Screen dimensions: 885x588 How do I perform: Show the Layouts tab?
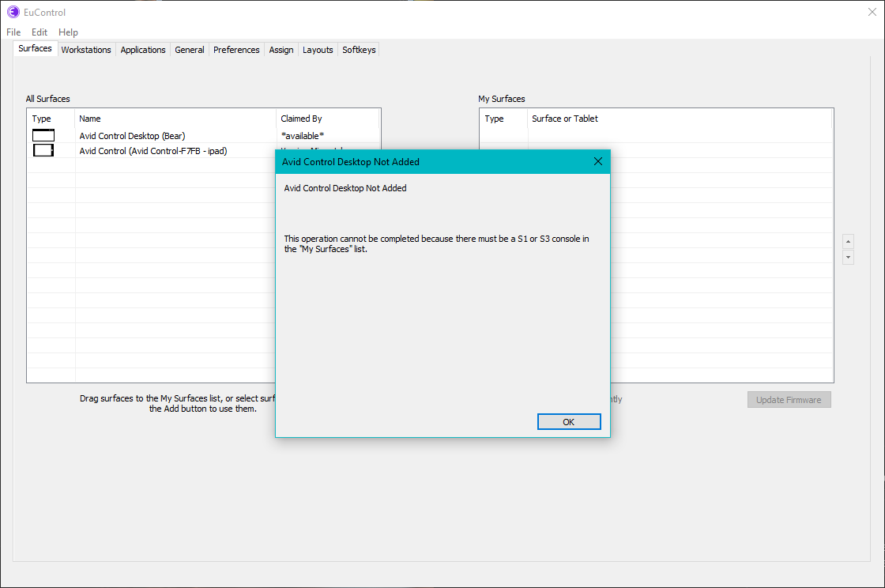[x=318, y=50]
